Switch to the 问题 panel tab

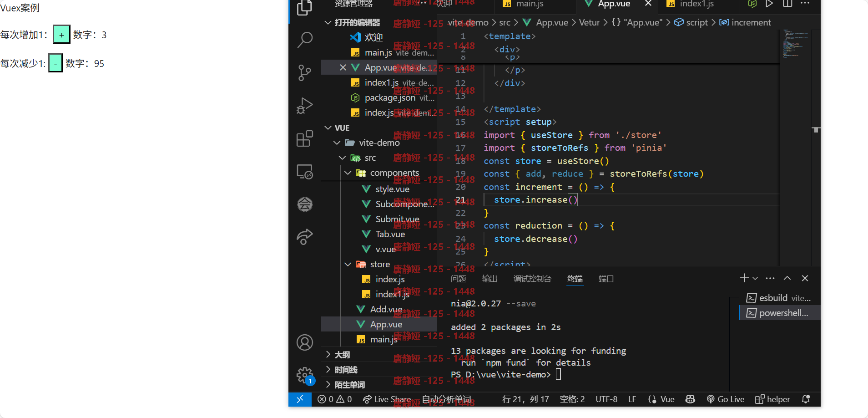[x=458, y=279]
